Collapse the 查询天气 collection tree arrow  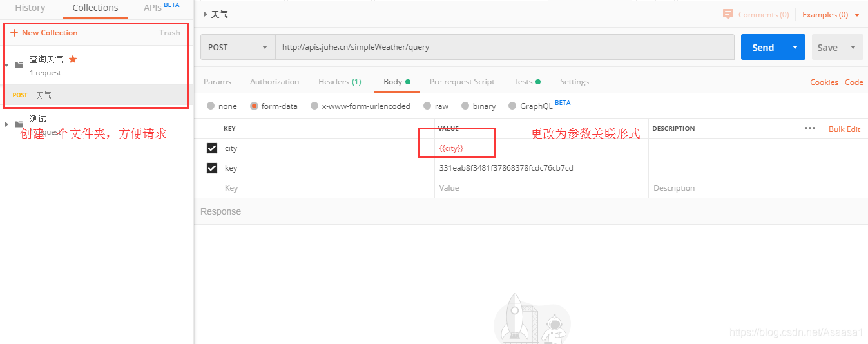point(6,65)
